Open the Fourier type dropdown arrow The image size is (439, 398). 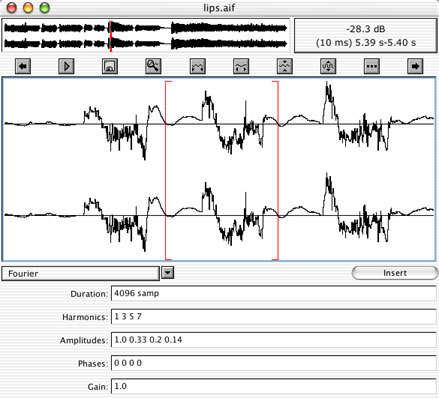click(x=168, y=273)
